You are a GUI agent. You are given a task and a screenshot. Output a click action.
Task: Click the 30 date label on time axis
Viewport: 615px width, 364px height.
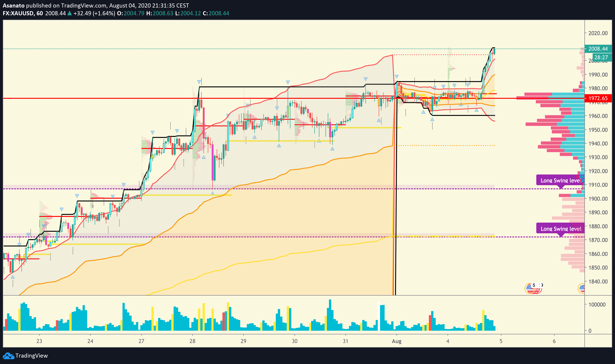coord(294,341)
